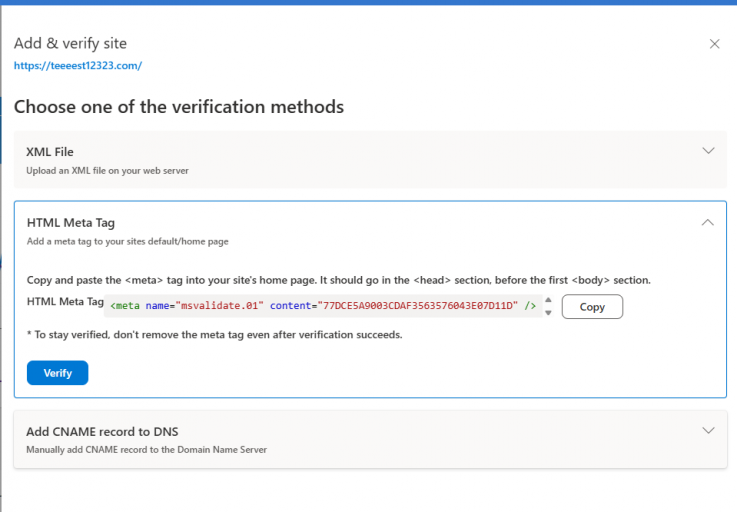The height and width of the screenshot is (512, 737).
Task: Click the 'Add & verify site' title
Action: pos(70,43)
